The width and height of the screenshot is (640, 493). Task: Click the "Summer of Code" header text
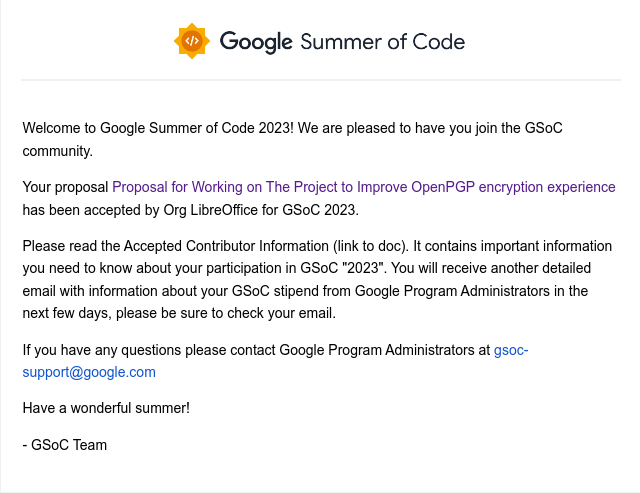(383, 42)
